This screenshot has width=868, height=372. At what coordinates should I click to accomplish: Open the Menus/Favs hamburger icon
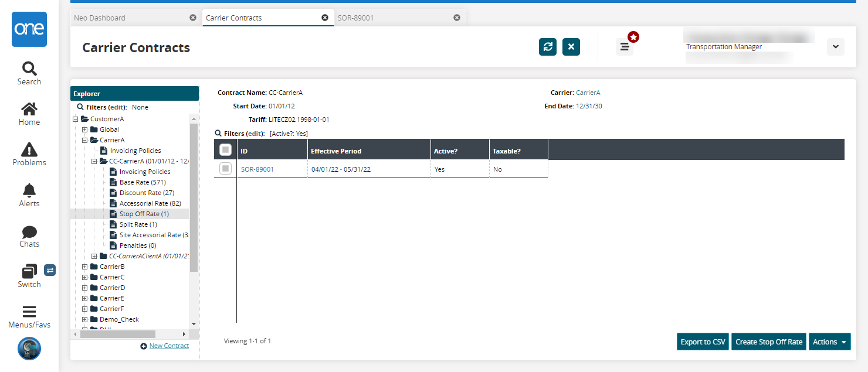point(29,312)
